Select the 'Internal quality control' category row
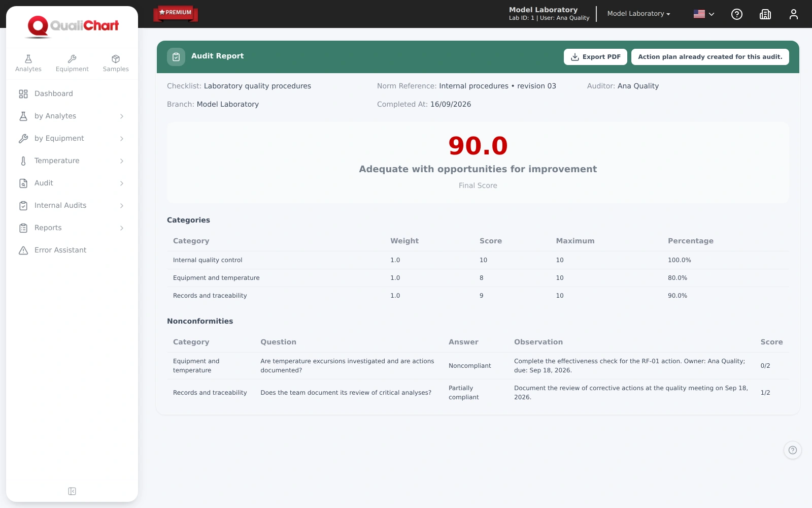The width and height of the screenshot is (812, 508). pyautogui.click(x=478, y=260)
